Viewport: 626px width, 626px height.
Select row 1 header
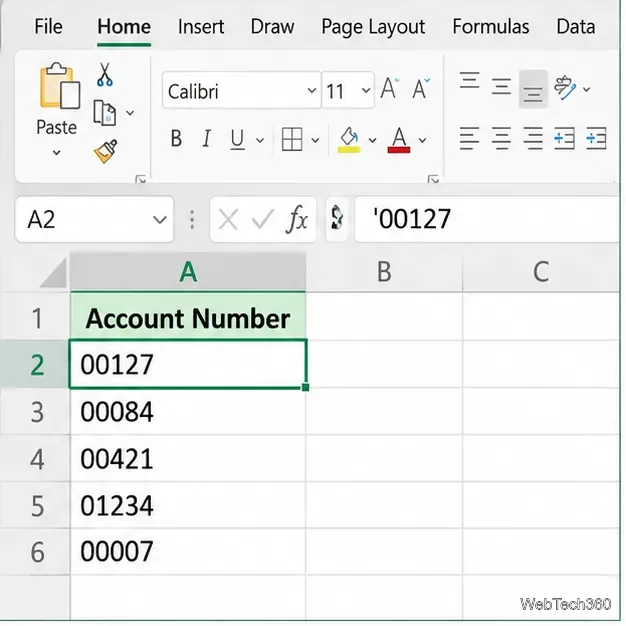click(x=35, y=317)
